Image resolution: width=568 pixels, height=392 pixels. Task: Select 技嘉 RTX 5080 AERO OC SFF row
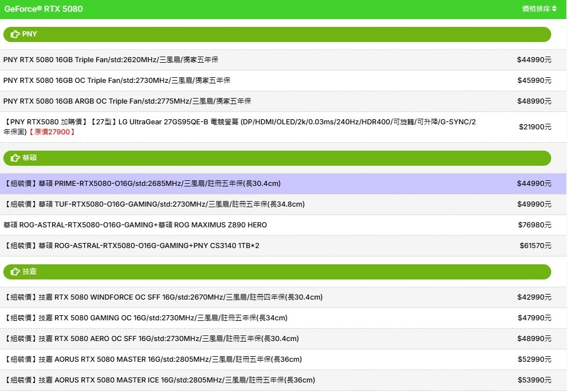pyautogui.click(x=283, y=339)
